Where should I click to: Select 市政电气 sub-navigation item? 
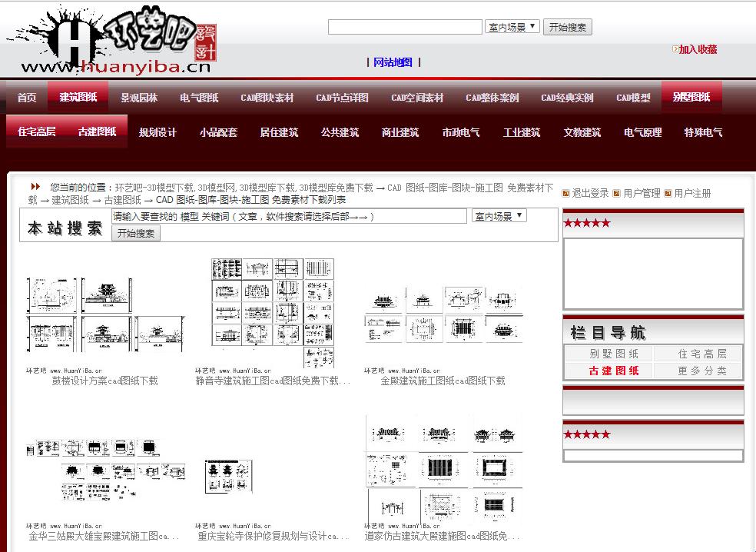pos(461,132)
